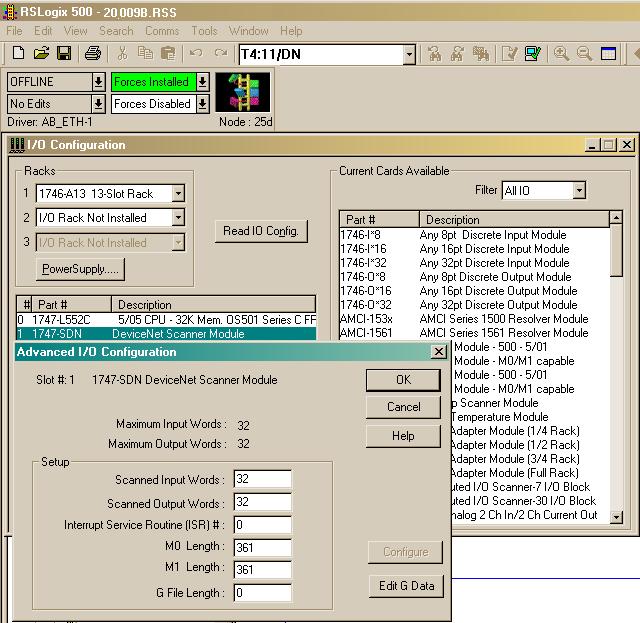
Task: Open the Comms menu
Action: point(162,31)
